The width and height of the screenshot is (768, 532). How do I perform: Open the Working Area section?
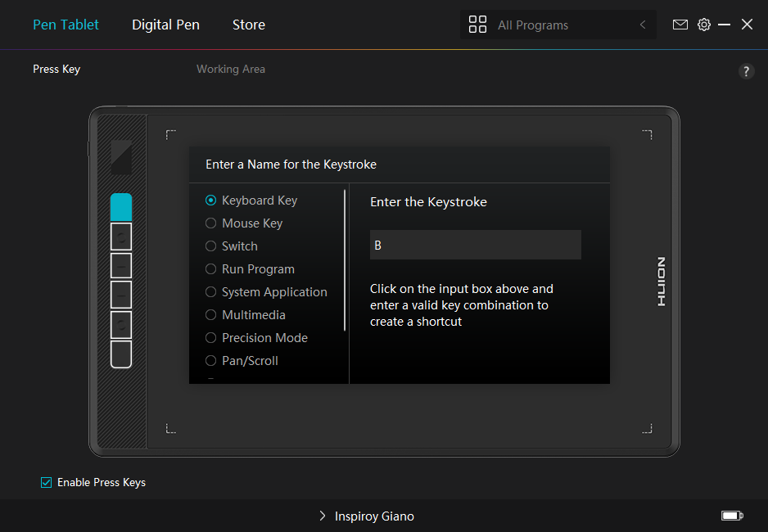[230, 70]
